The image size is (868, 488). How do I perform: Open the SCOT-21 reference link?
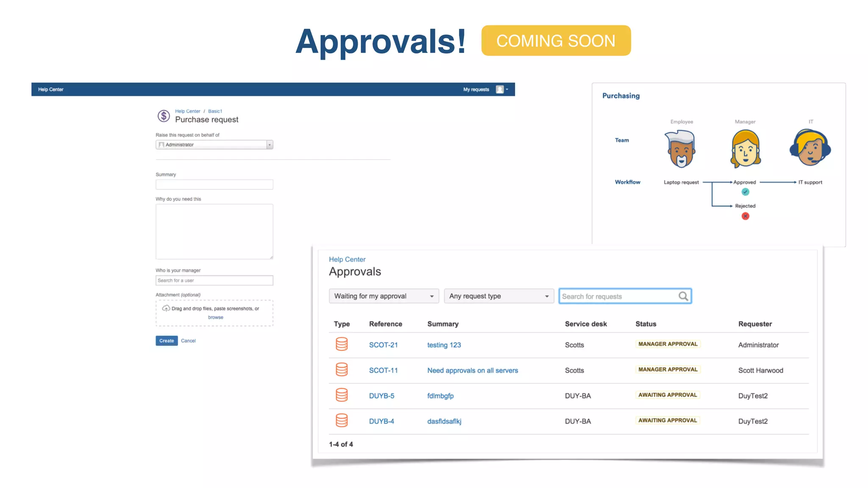tap(383, 345)
